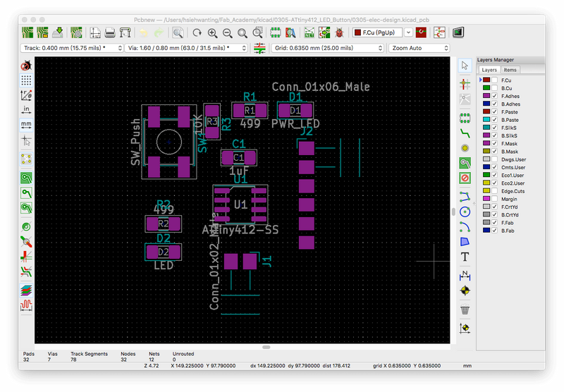Select the Add filled zone tool
The image size is (564, 392).
465,163
